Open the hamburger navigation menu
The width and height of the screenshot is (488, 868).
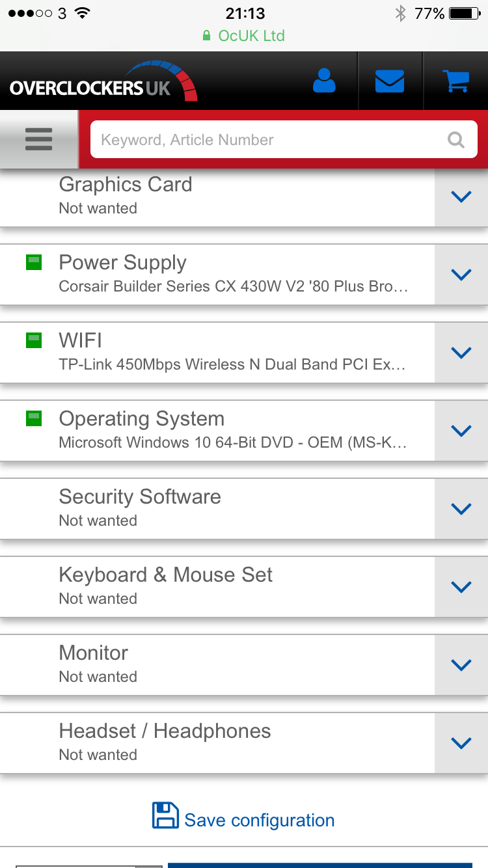38,139
